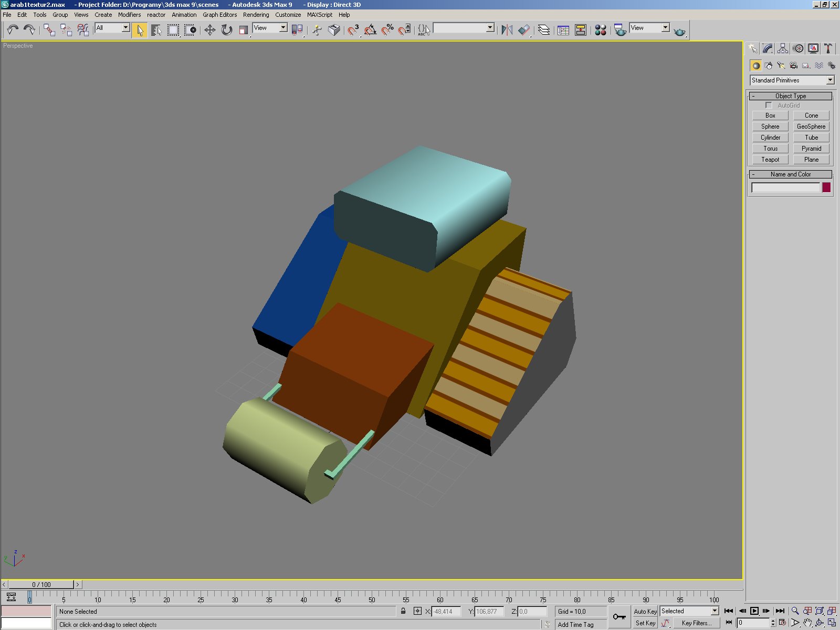Toggle Spinner Snap icon
The width and height of the screenshot is (840, 630).
click(404, 30)
